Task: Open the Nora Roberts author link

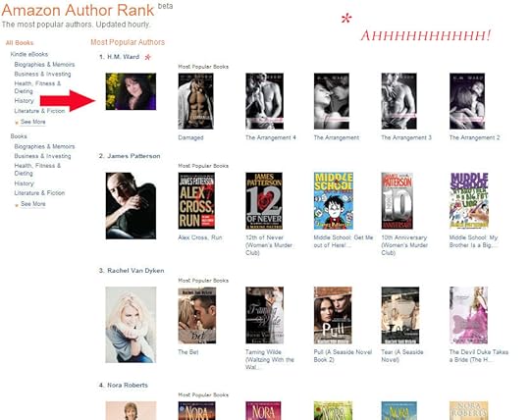Action: [x=128, y=385]
